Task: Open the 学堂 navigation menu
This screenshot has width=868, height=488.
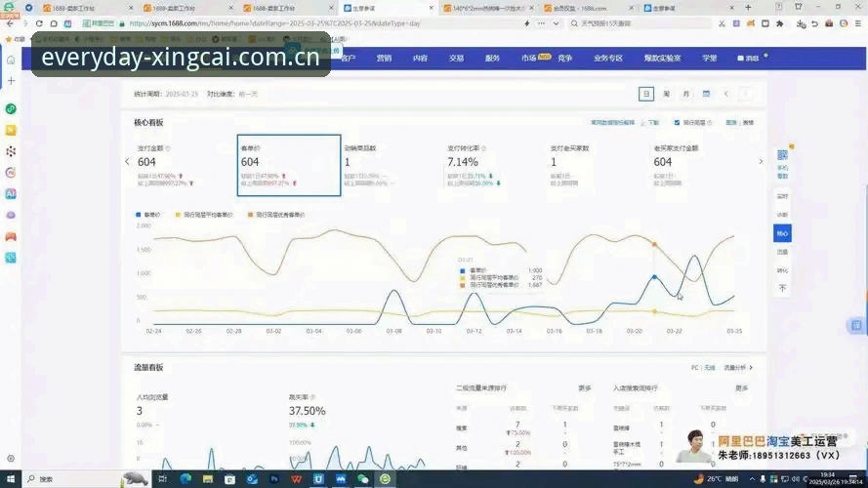Action: (709, 59)
